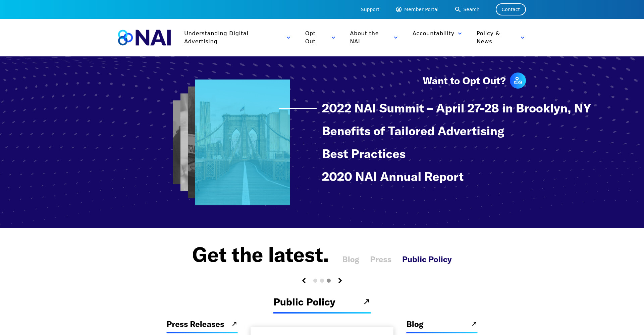Open the Support link
This screenshot has width=644, height=335.
370,9
